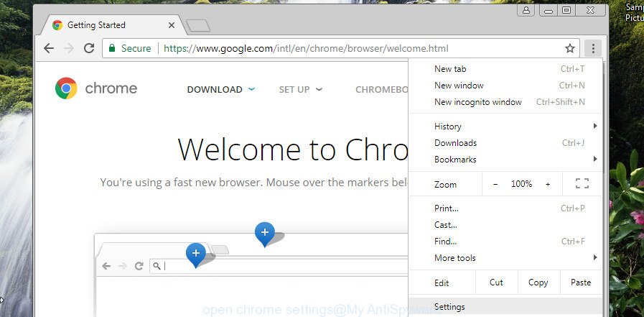644x317 pixels.
Task: Open Settings from the Chrome menu
Action: (505, 307)
